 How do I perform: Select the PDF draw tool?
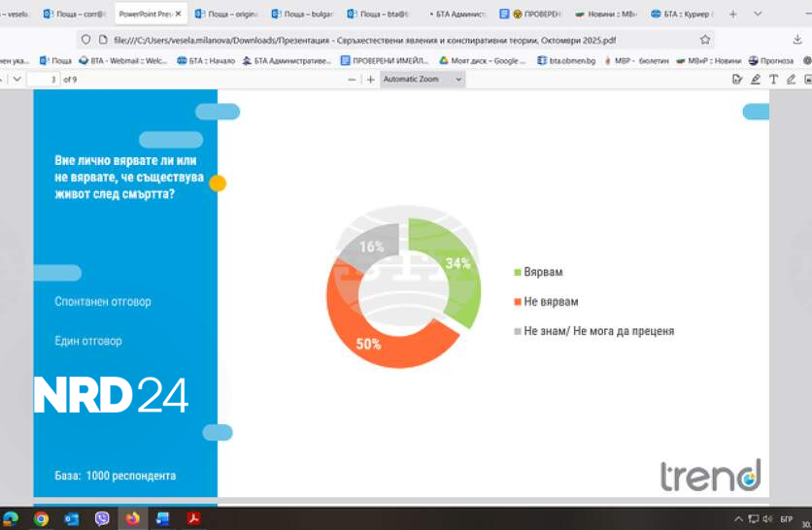791,80
